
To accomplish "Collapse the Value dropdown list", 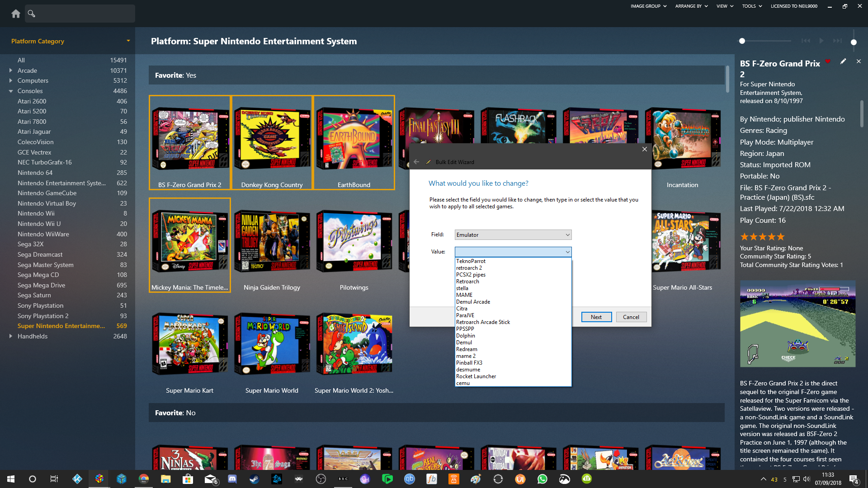I will point(567,252).
